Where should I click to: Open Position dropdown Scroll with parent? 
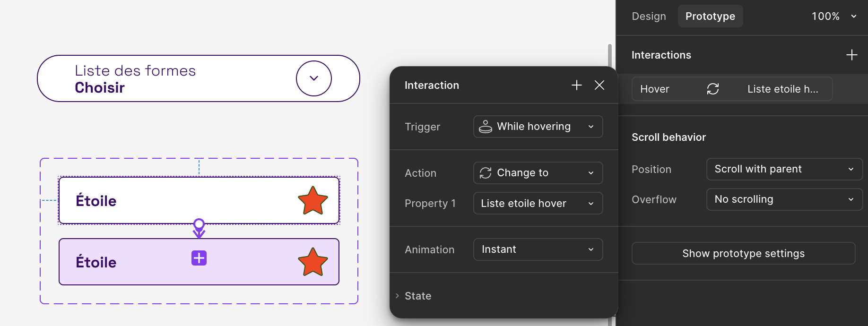784,169
